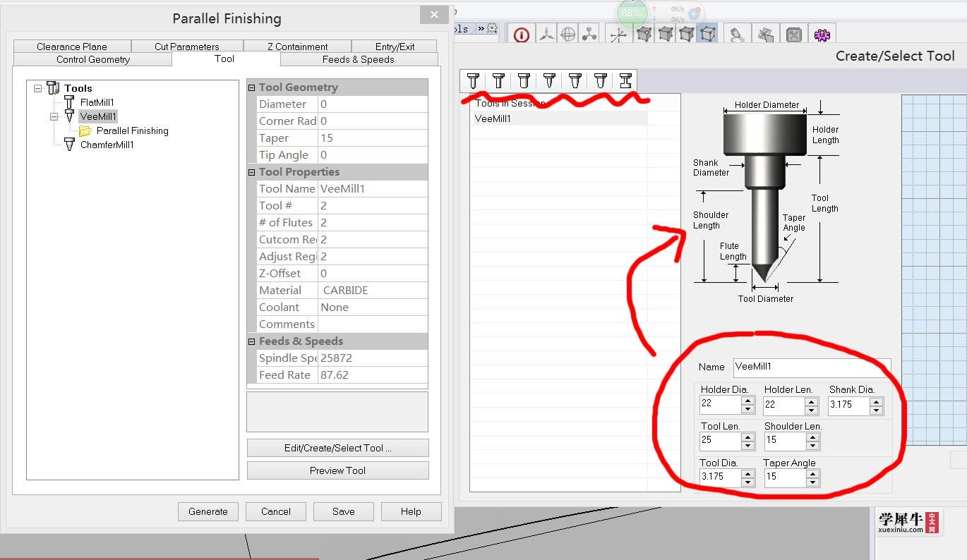
Task: Decrease Holder Len. with the down arrow
Action: pos(812,410)
